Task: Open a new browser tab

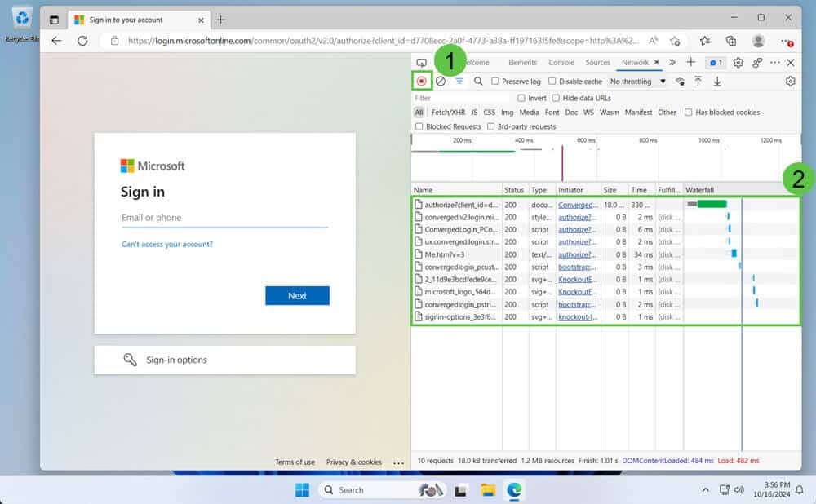Action: pos(220,20)
